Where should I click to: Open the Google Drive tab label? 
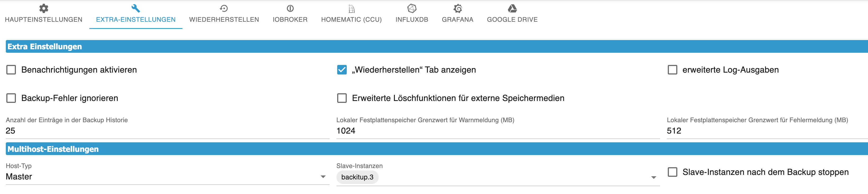(512, 20)
